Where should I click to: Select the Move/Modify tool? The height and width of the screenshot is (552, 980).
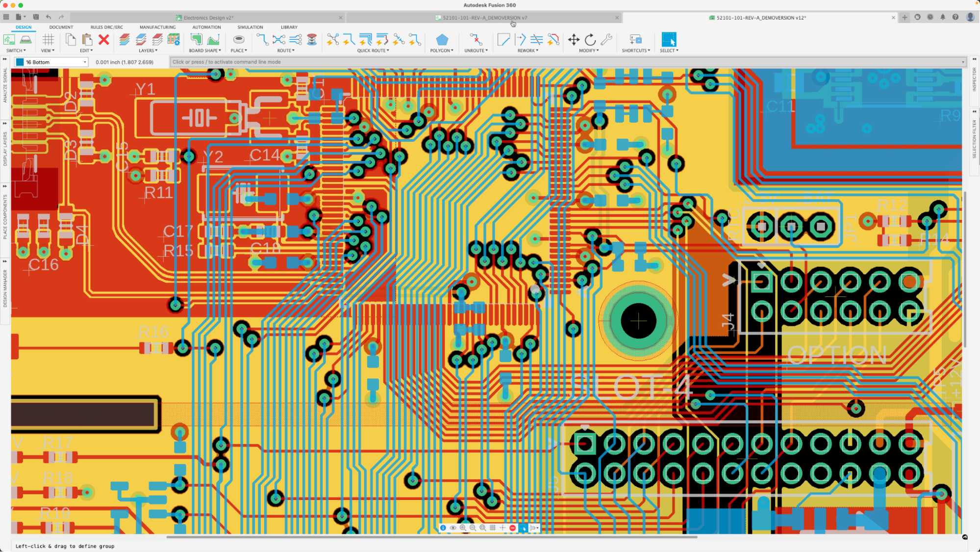tap(574, 40)
